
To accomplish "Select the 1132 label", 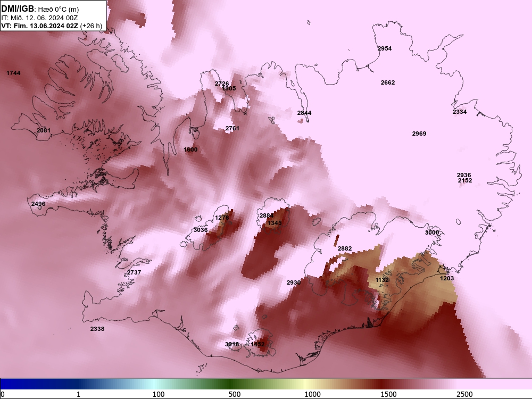I will [382, 280].
